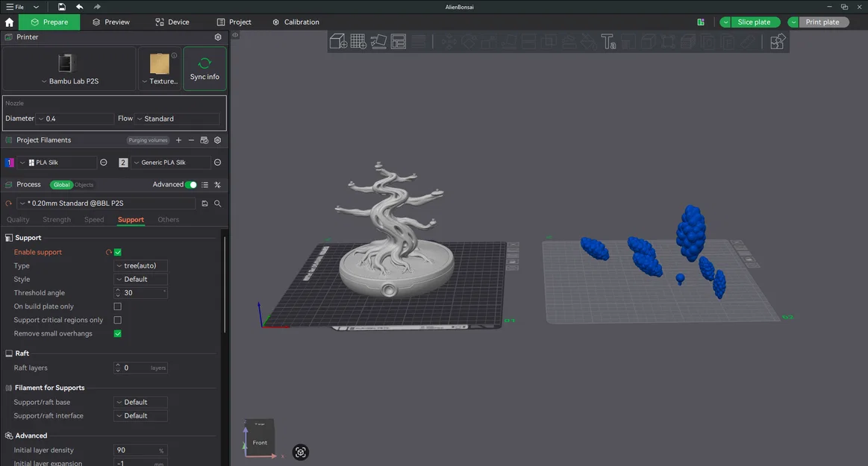Select the Add plate icon
Viewport: 868px width, 466px height.
click(x=358, y=41)
